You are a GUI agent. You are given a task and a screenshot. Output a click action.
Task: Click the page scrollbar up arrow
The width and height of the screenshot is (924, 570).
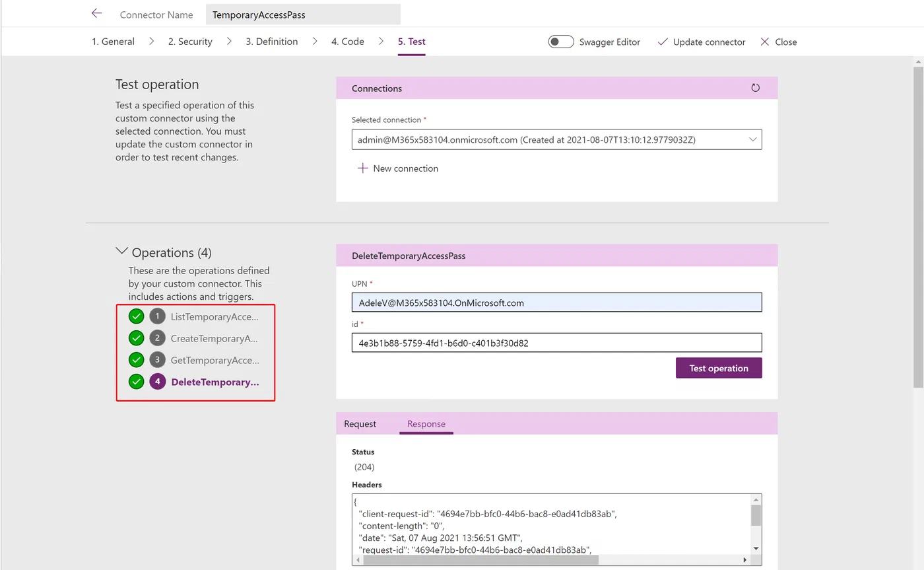(918, 61)
